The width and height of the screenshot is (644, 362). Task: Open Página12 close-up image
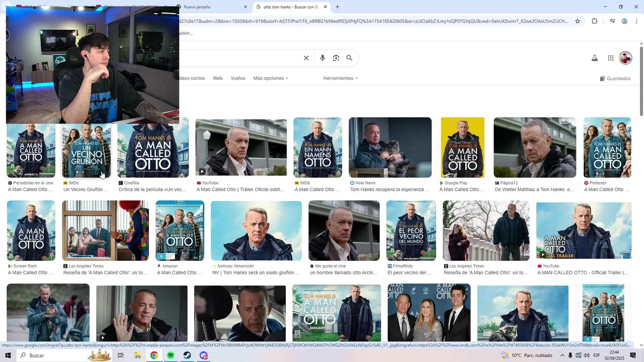[535, 147]
